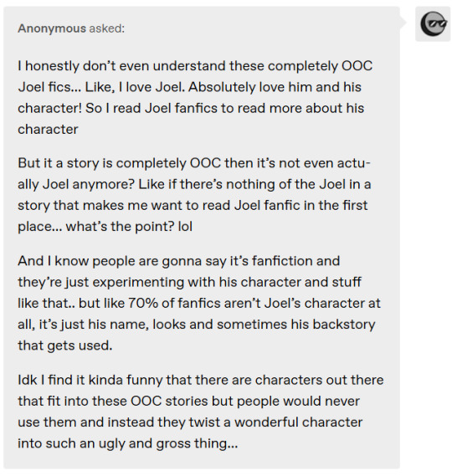Click the paragraph beginning "Idk I find it kinda funny"

[201, 412]
